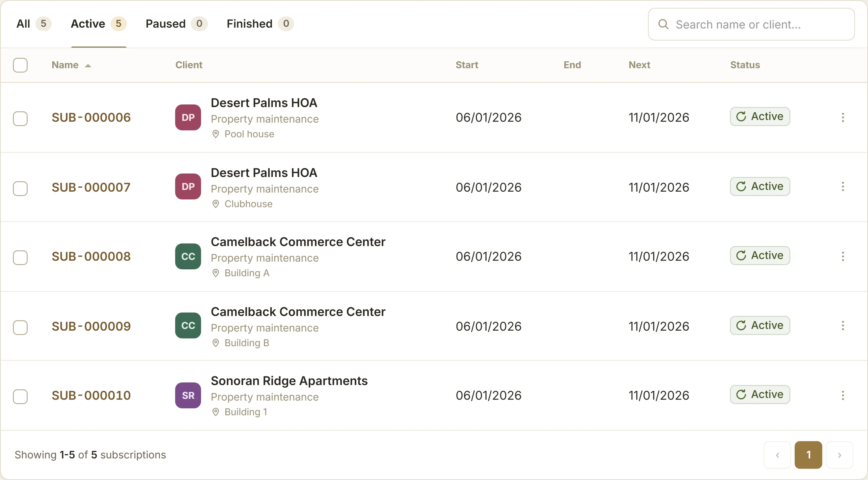Screen dimensions: 868x480
Task: Check the box for SUB-000007
Action: (20, 188)
